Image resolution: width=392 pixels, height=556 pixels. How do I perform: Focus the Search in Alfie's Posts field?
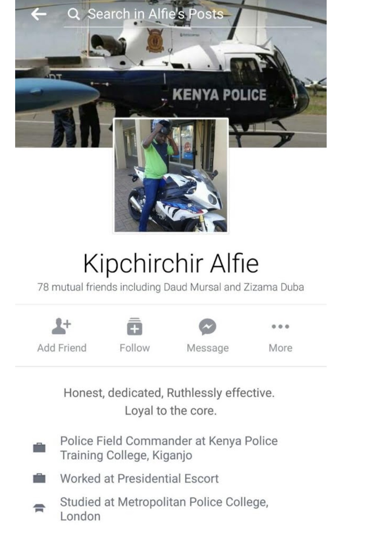click(x=188, y=15)
